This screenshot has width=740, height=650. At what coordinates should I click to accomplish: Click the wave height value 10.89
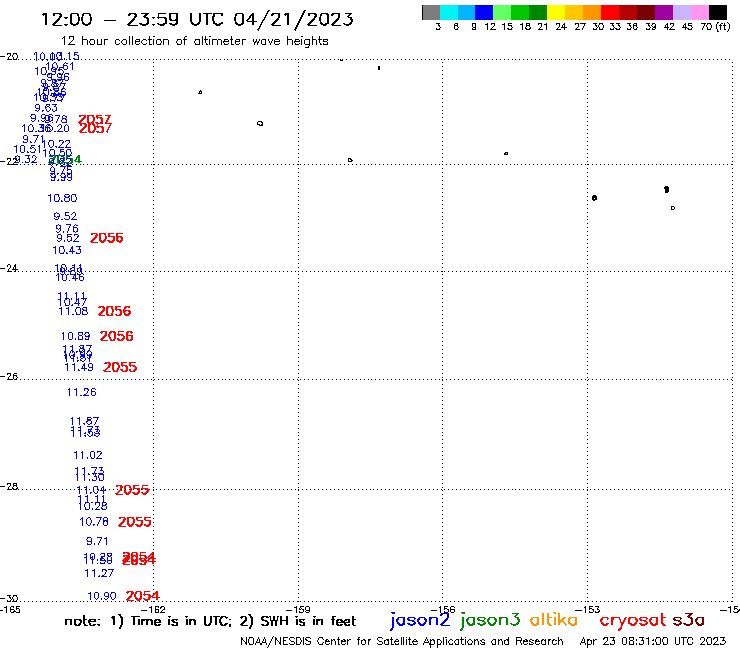(x=76, y=336)
